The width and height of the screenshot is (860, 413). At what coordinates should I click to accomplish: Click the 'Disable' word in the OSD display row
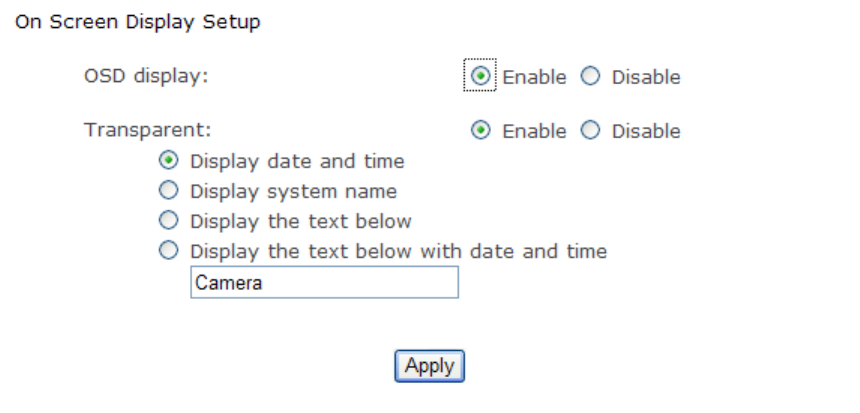[646, 77]
